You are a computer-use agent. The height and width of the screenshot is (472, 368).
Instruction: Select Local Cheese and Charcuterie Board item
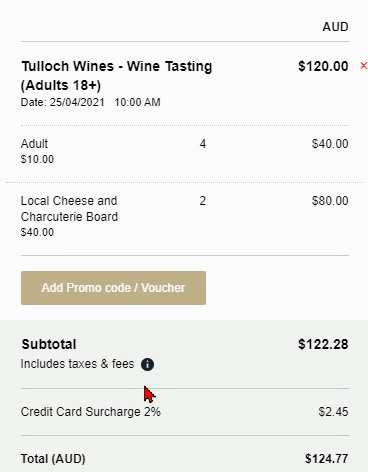point(69,209)
